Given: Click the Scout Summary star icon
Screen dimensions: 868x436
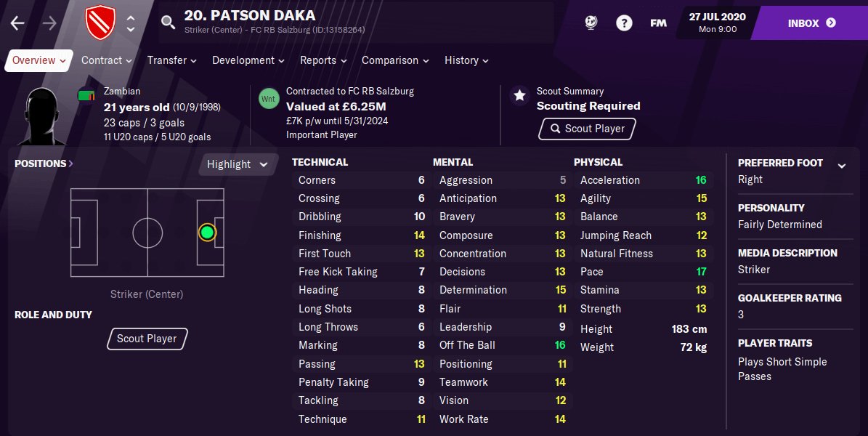Looking at the screenshot, I should (x=519, y=95).
